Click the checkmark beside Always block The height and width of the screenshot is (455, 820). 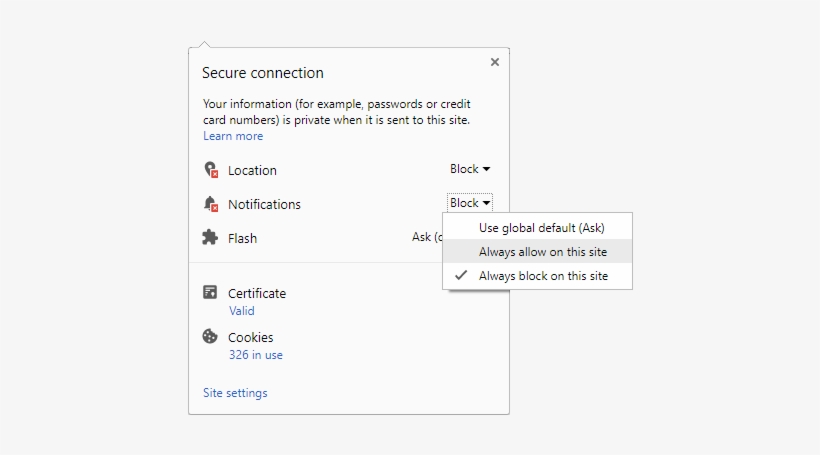(461, 276)
